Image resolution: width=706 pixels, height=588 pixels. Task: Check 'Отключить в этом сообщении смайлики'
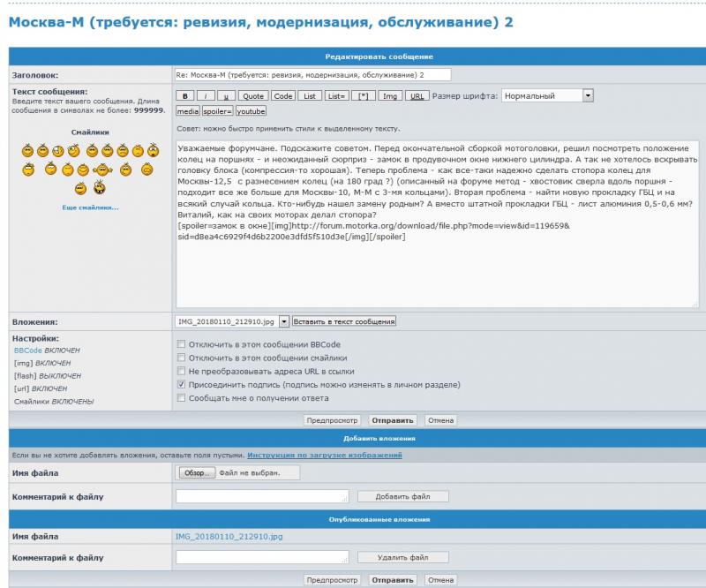coord(182,358)
